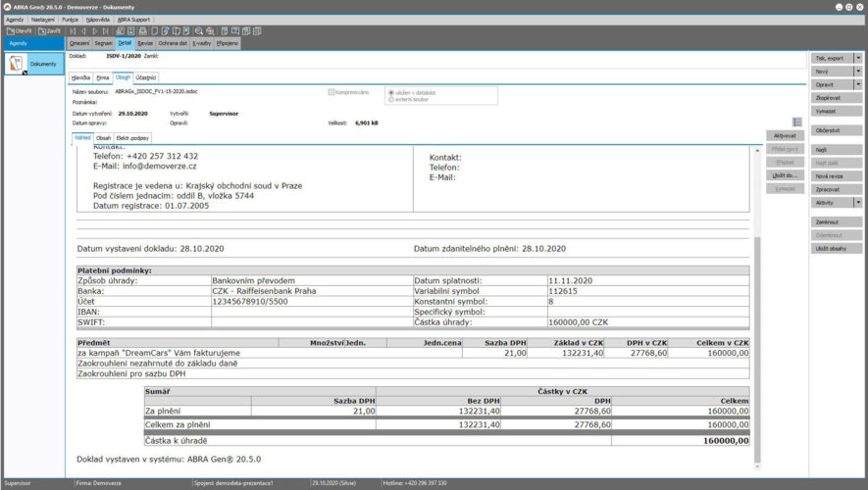Switch to the Elektr.podpisy tab
The image size is (868, 490).
pos(133,138)
